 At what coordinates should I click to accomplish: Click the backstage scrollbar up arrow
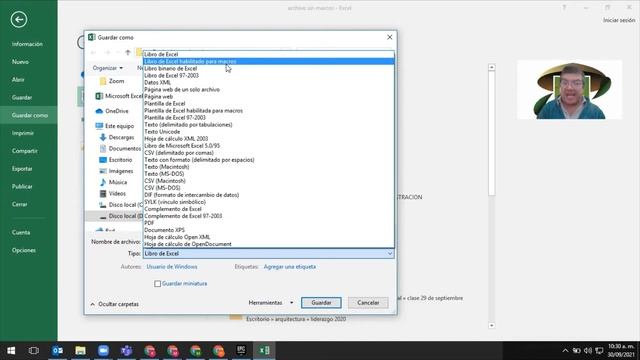pyautogui.click(x=491, y=67)
